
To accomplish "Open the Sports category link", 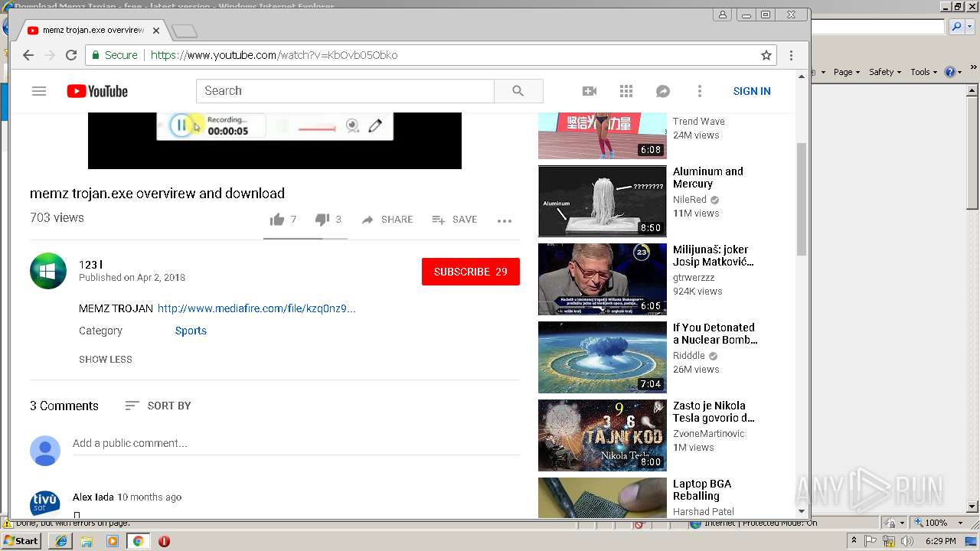I will coord(191,331).
